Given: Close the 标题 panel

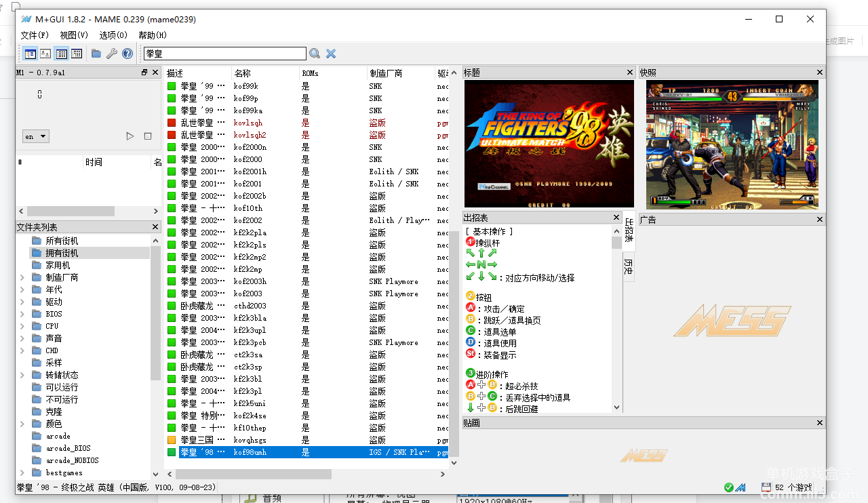Looking at the screenshot, I should click(x=630, y=73).
